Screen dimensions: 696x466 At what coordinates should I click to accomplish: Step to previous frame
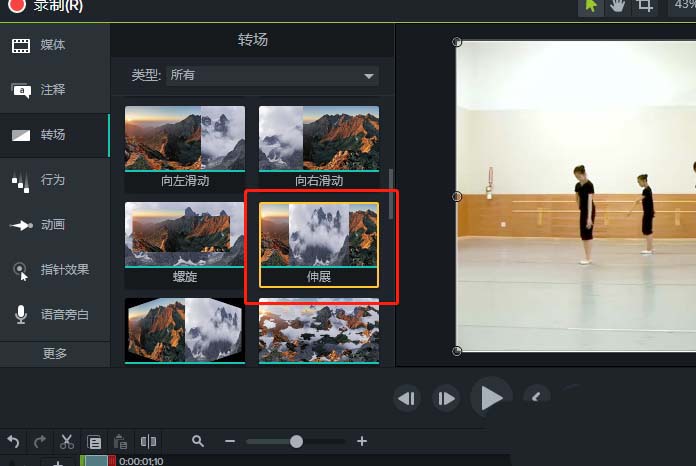(x=407, y=399)
